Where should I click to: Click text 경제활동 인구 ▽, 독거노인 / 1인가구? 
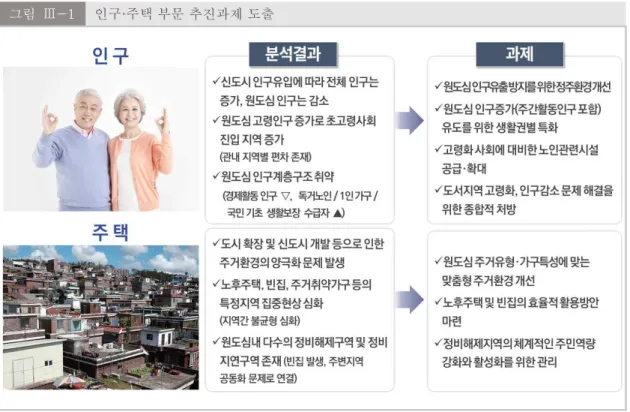click(300, 196)
